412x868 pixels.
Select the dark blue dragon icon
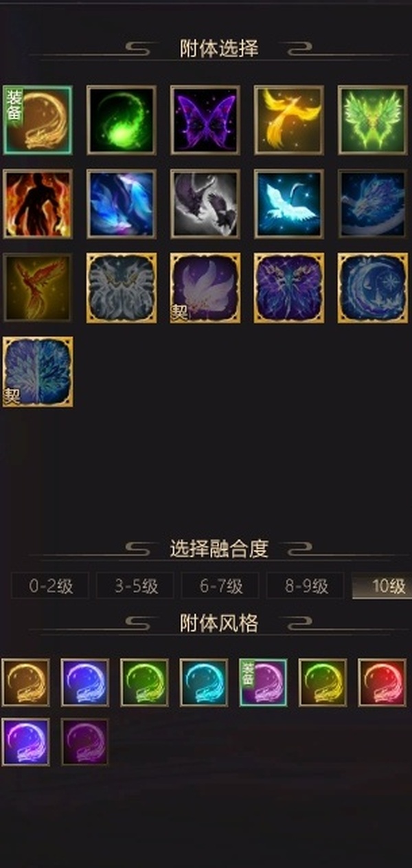pyautogui.click(x=373, y=203)
